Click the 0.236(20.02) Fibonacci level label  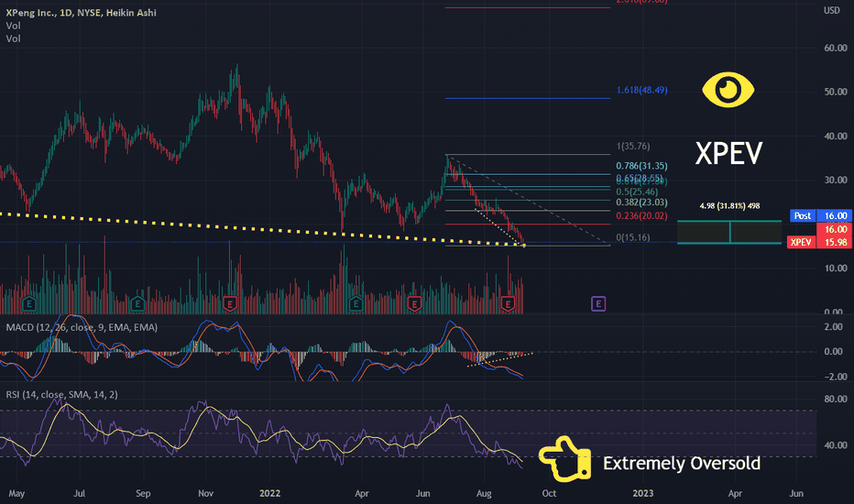point(641,215)
